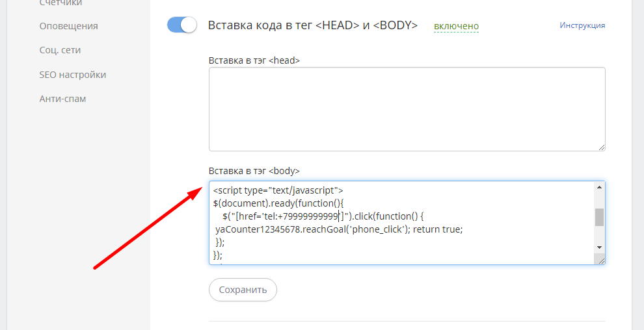Click the yaCounter12345678.reachGoal code line

coord(338,229)
